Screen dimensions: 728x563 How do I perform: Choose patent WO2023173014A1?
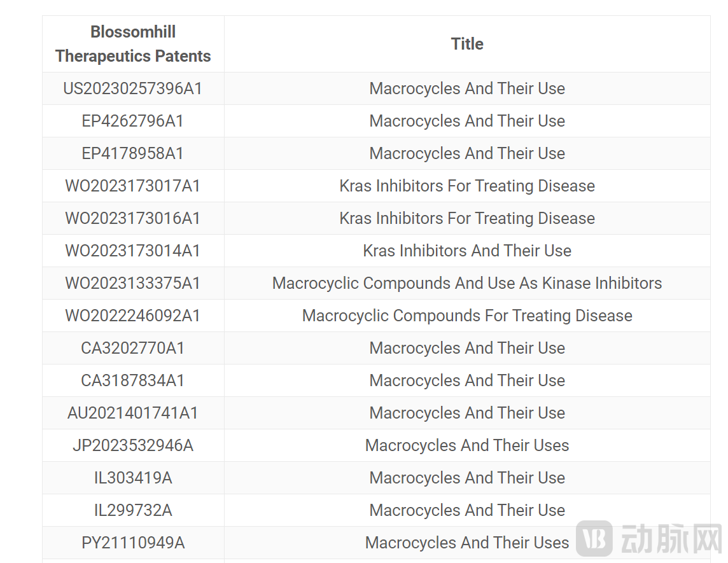tap(133, 251)
